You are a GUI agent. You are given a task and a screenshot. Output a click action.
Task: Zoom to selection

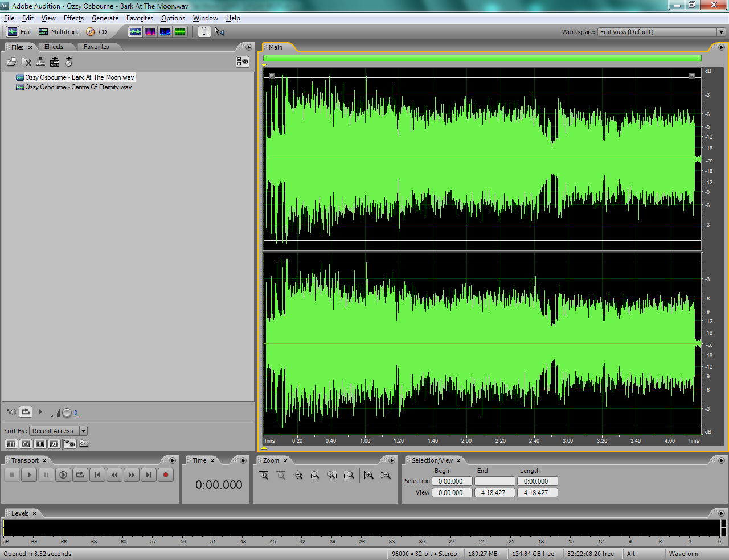click(315, 475)
